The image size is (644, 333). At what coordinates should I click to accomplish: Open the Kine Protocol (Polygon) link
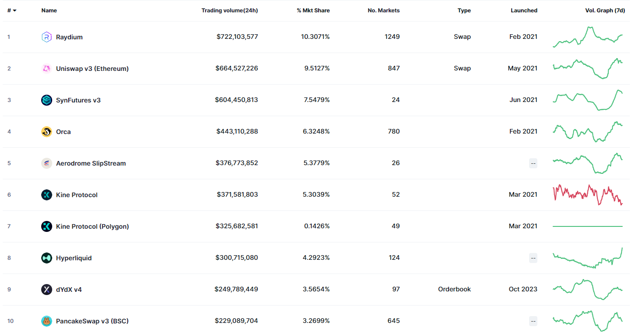pos(92,226)
